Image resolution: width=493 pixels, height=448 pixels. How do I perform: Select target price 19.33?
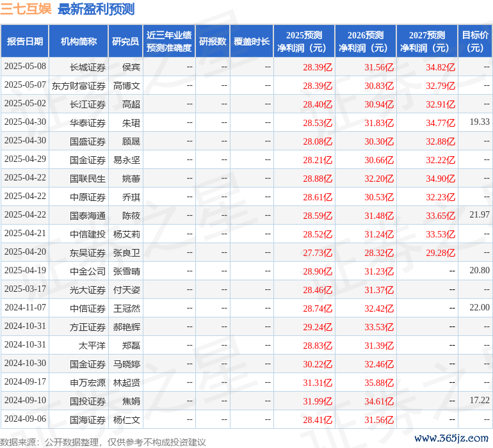point(480,122)
